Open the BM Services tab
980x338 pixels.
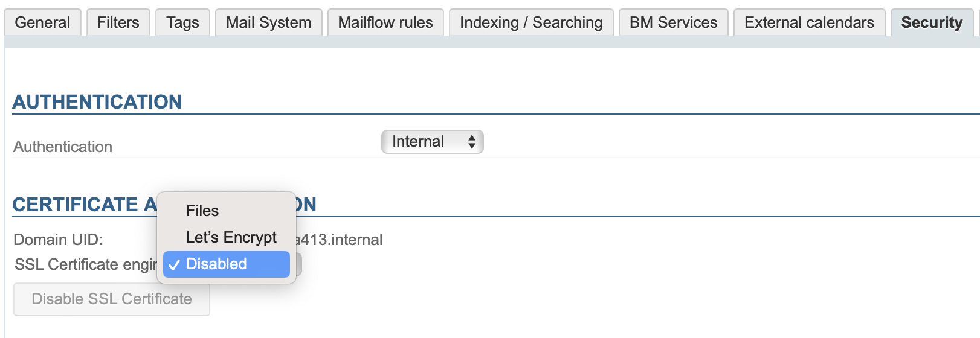(x=673, y=23)
